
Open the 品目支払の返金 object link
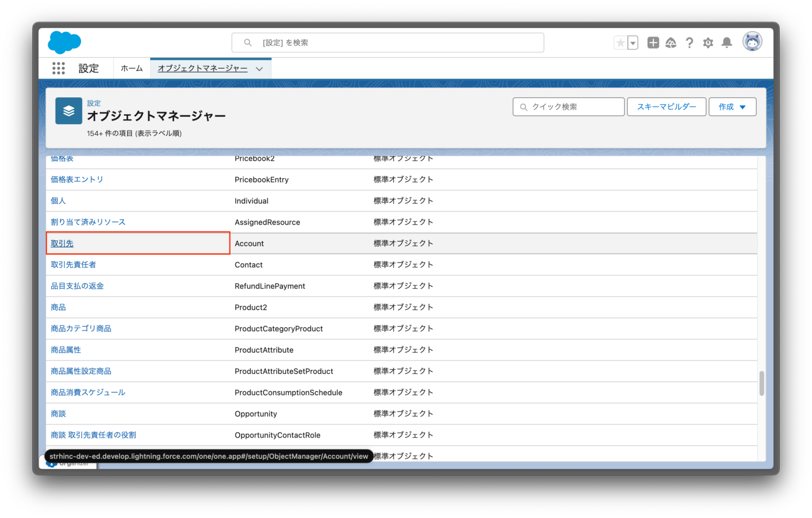pos(77,286)
